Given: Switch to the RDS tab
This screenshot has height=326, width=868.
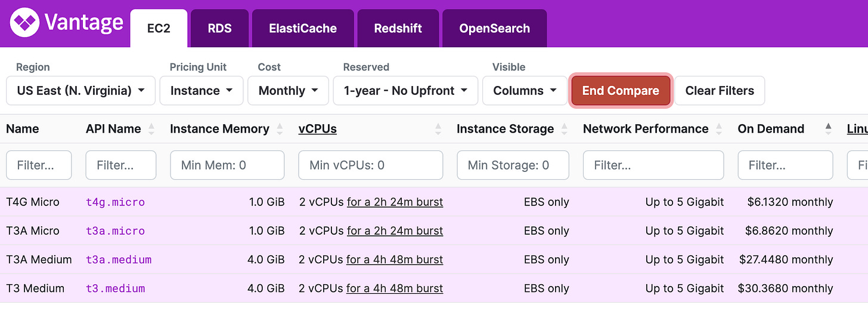Looking at the screenshot, I should coord(219,29).
